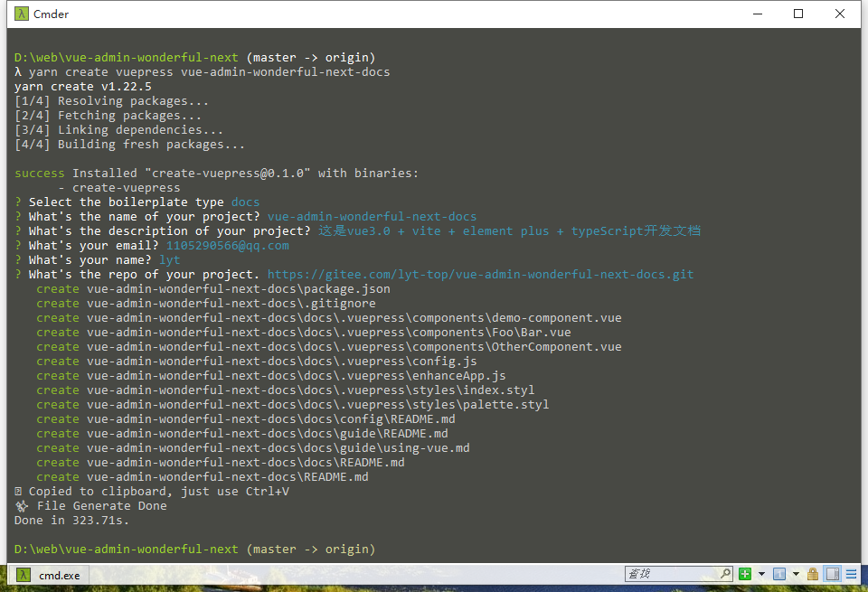This screenshot has width=868, height=592.
Task: Click the magnifier icon in the search box
Action: pos(725,574)
